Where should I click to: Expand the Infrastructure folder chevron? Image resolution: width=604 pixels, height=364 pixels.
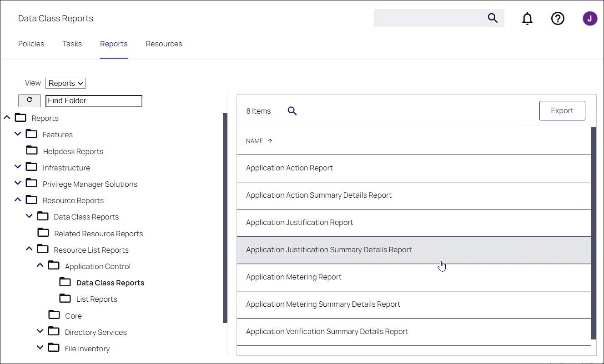click(18, 166)
